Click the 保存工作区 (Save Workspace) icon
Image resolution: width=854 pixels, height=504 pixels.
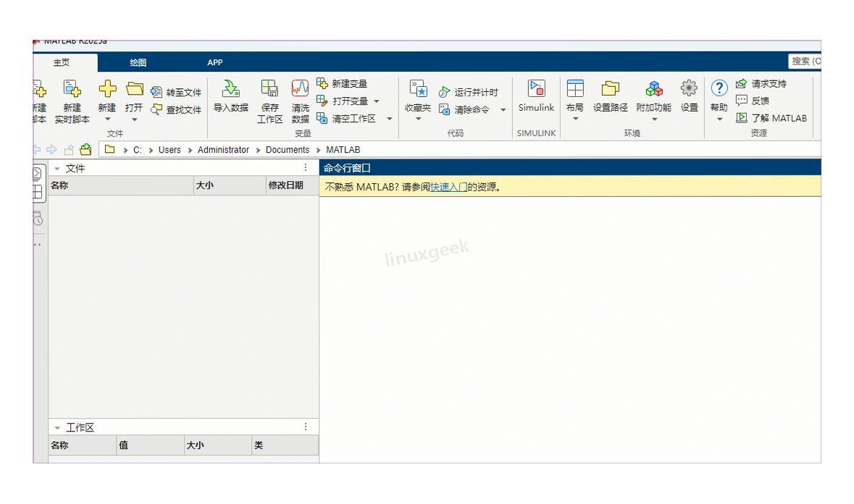point(270,89)
